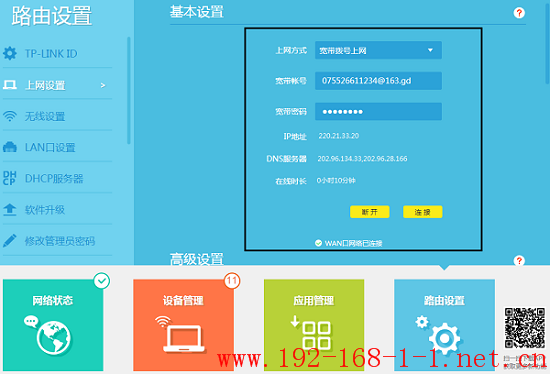Open the 网络状态 tile

[x=53, y=325]
